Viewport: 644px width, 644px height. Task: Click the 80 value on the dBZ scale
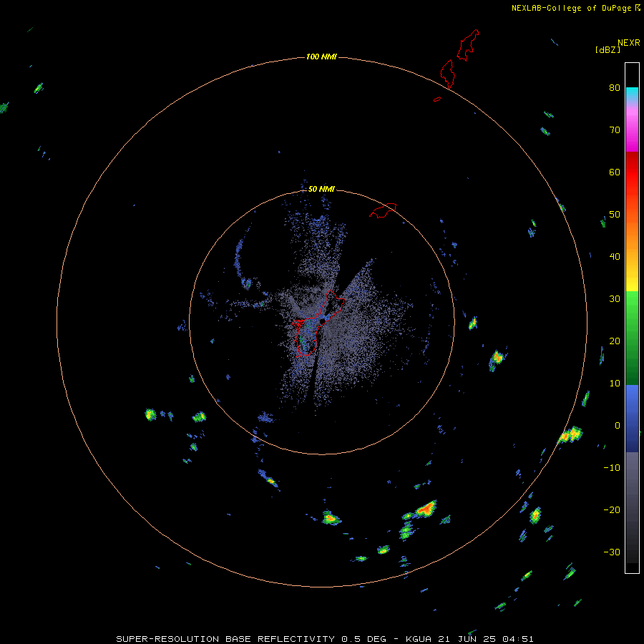click(615, 87)
